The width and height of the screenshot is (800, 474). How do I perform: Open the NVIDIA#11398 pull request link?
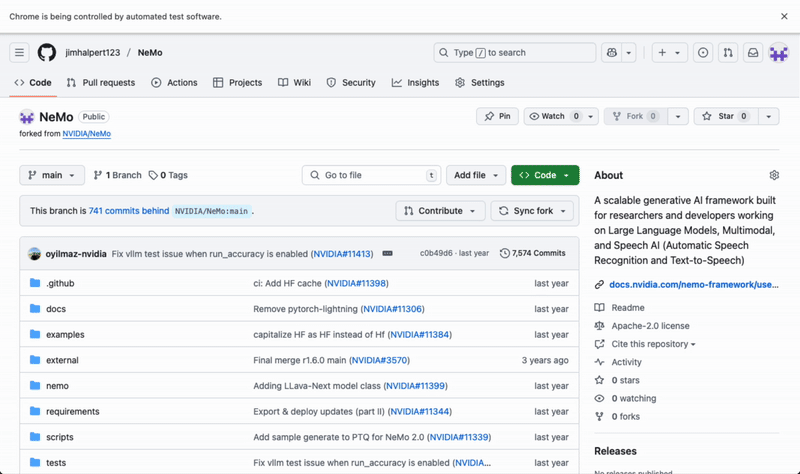[356, 283]
